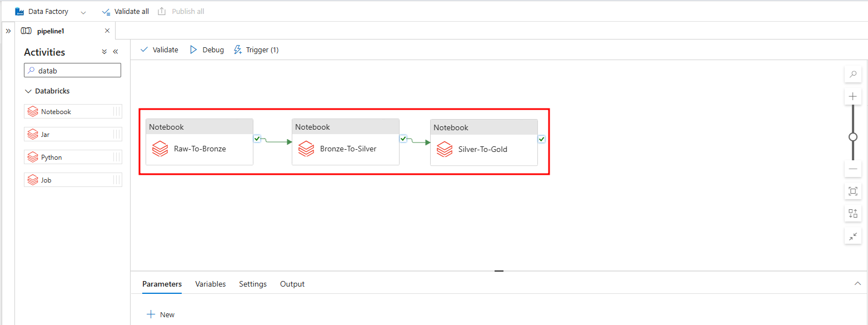This screenshot has width=868, height=325.
Task: Click the canvas zoom slider handle
Action: 853,137
